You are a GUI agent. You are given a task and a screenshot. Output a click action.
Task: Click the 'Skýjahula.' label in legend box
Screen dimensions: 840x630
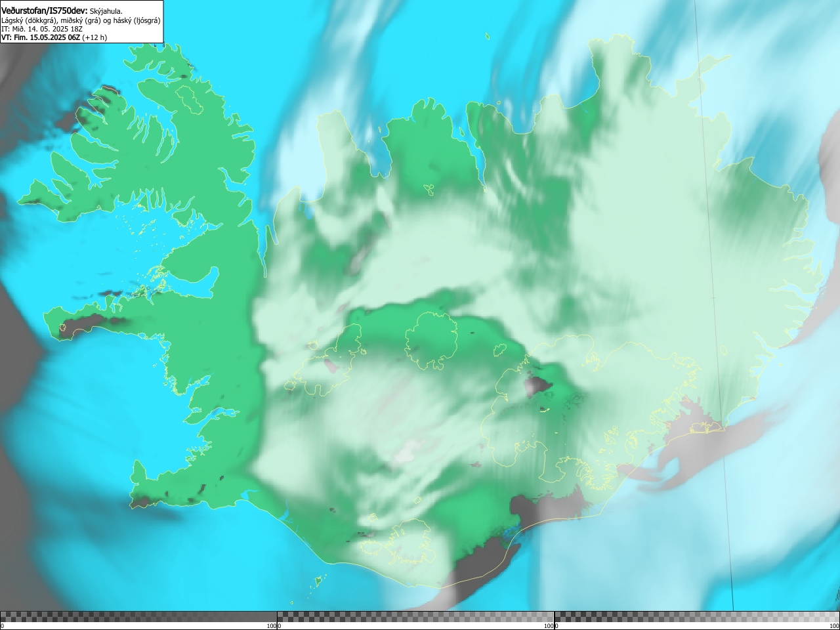[106, 11]
